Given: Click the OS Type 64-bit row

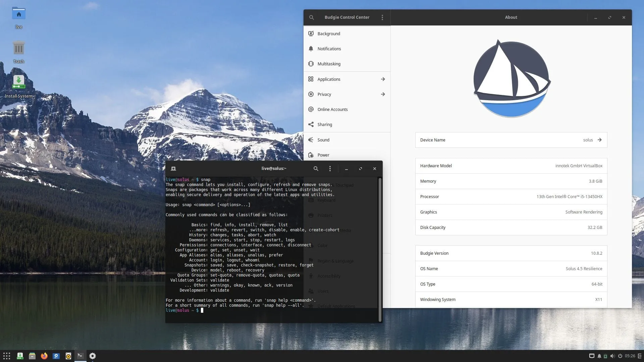Looking at the screenshot, I should 511,284.
